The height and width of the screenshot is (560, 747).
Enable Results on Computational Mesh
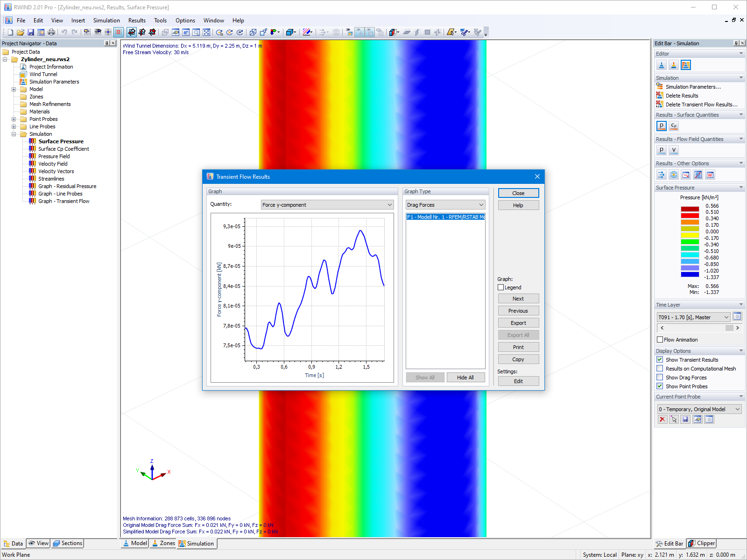[660, 368]
